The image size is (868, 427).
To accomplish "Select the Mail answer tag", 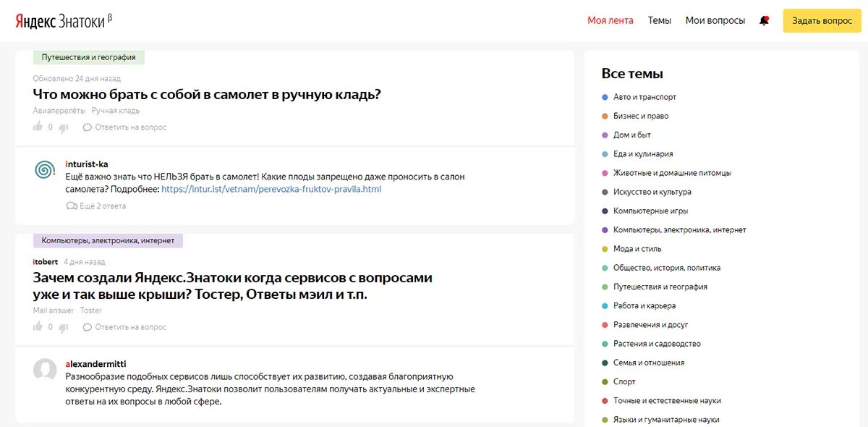I will 54,310.
